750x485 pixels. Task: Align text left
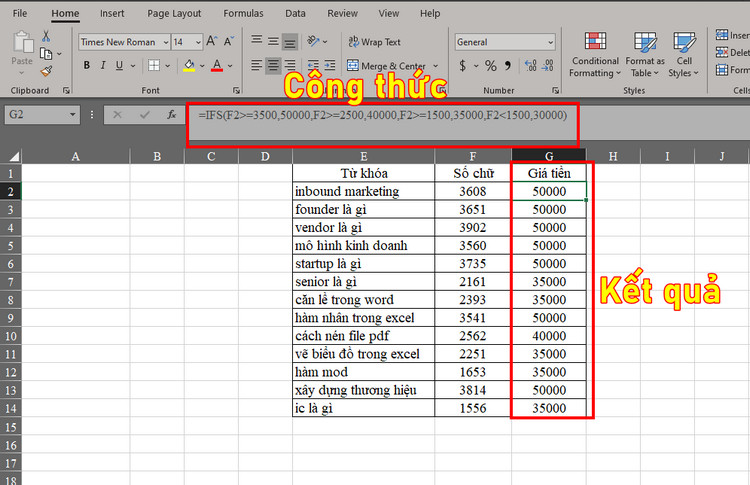click(x=257, y=65)
